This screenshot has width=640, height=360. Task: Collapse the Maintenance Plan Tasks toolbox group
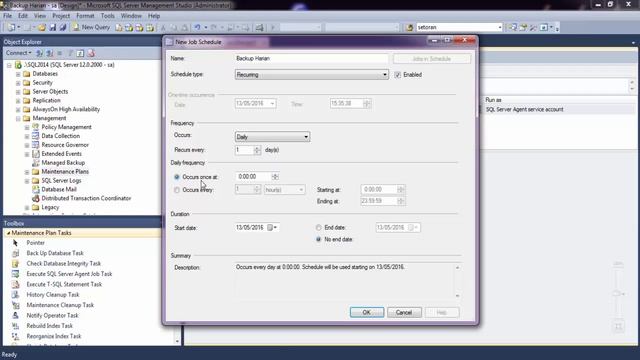8,233
